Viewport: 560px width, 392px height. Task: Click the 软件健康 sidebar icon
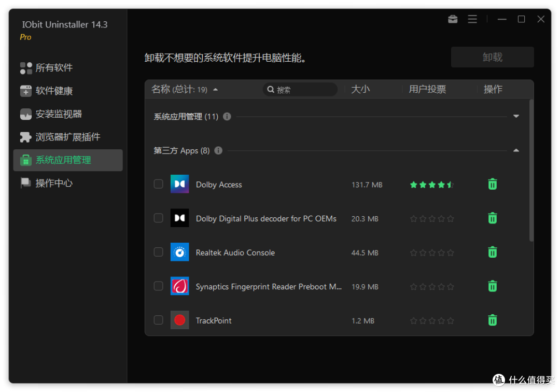click(26, 91)
